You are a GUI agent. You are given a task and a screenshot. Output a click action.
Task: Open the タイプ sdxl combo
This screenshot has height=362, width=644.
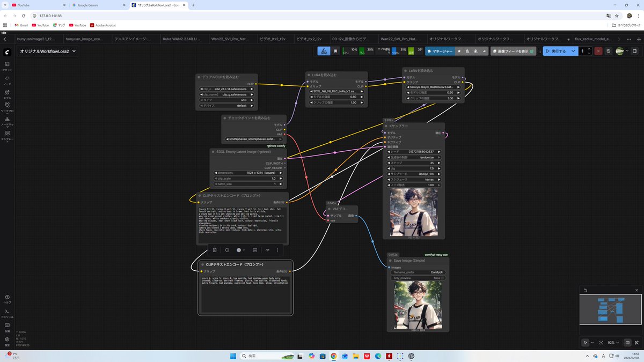[x=226, y=100]
